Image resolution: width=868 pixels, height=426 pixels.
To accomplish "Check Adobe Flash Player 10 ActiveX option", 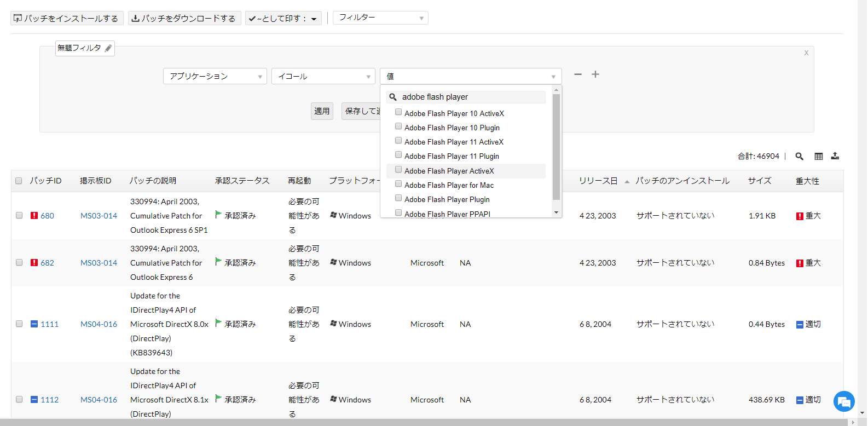I will point(398,112).
